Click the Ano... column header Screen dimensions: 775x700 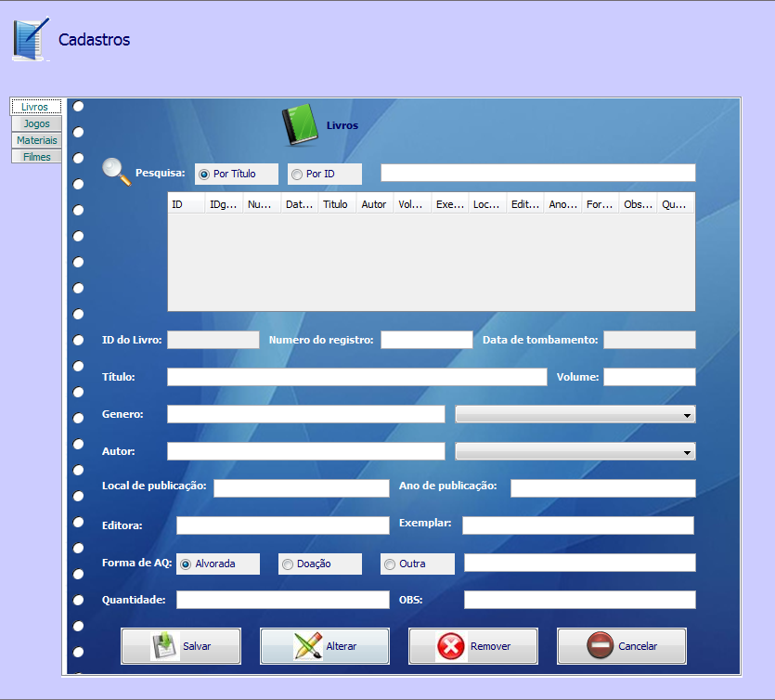pyautogui.click(x=563, y=204)
